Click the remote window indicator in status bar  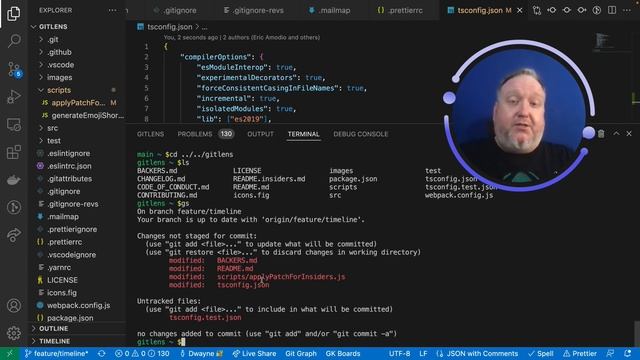coord(10,353)
